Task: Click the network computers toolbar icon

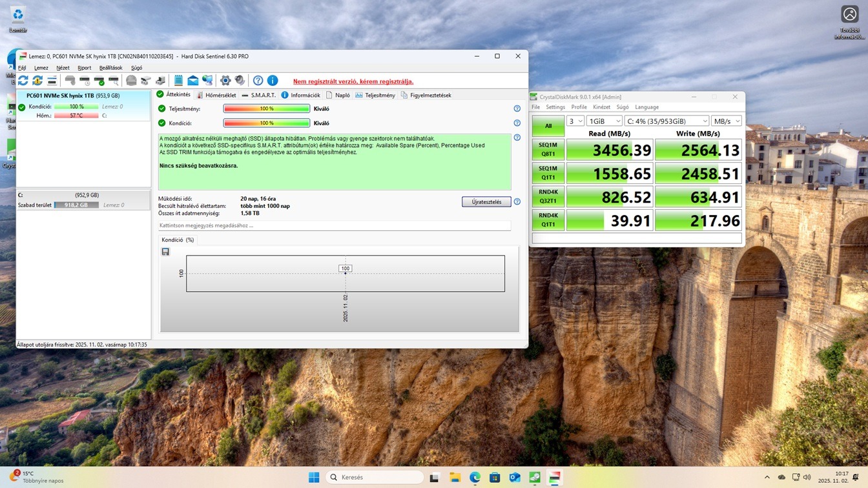Action: (x=207, y=81)
